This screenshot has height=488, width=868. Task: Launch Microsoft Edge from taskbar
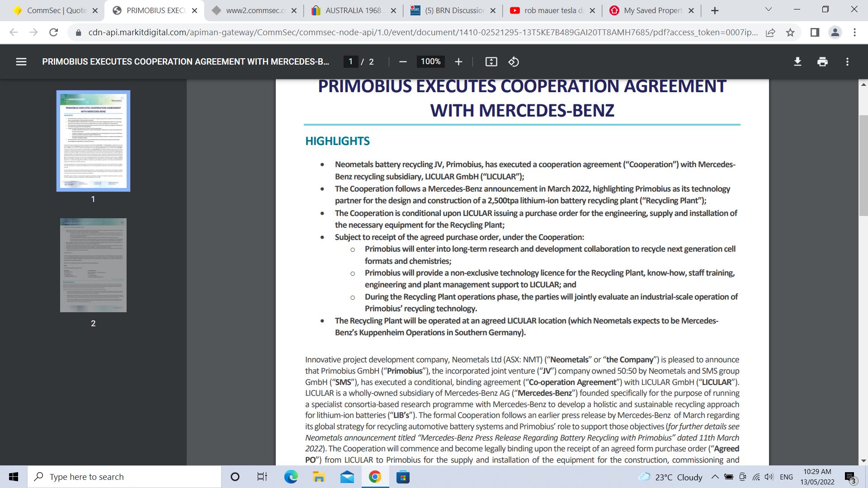coord(291,477)
